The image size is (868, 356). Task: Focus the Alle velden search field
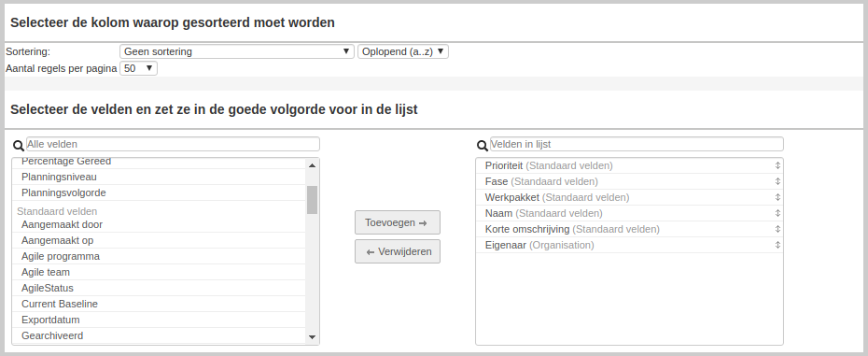[174, 144]
